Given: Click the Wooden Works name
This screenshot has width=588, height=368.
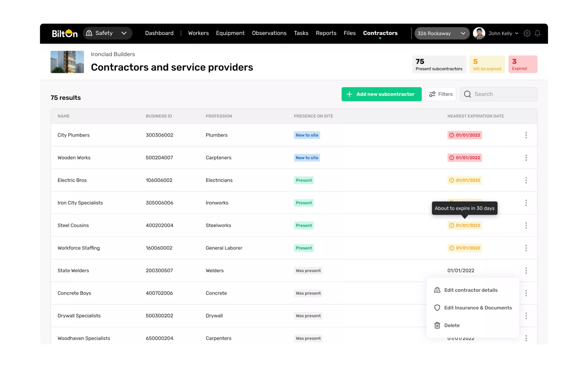Looking at the screenshot, I should [x=74, y=158].
